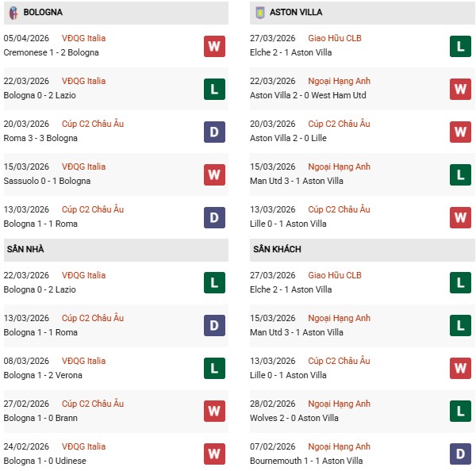Click D badge for Roma 3 - 3 Bologna
Viewport: 476px width, 471px height.
(x=214, y=132)
